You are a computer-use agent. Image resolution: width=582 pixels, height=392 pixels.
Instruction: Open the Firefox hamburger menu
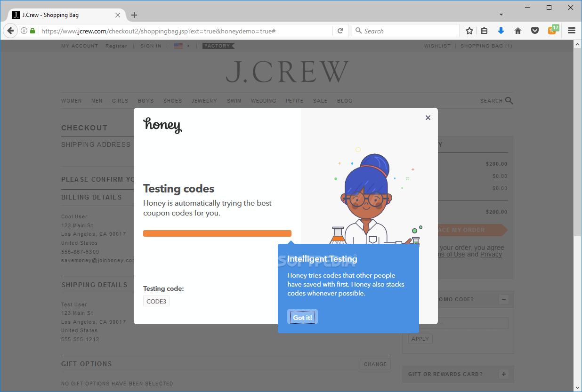[x=572, y=31]
